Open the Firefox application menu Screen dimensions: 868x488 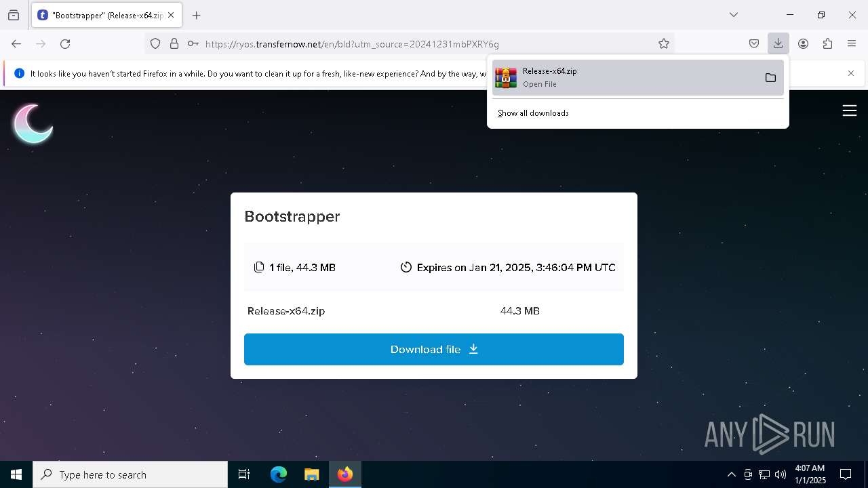click(852, 44)
